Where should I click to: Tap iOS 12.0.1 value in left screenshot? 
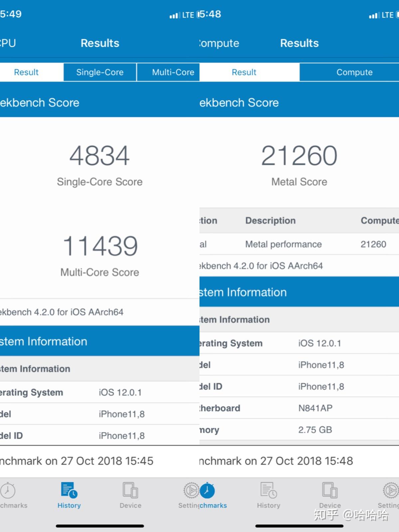pos(120,393)
